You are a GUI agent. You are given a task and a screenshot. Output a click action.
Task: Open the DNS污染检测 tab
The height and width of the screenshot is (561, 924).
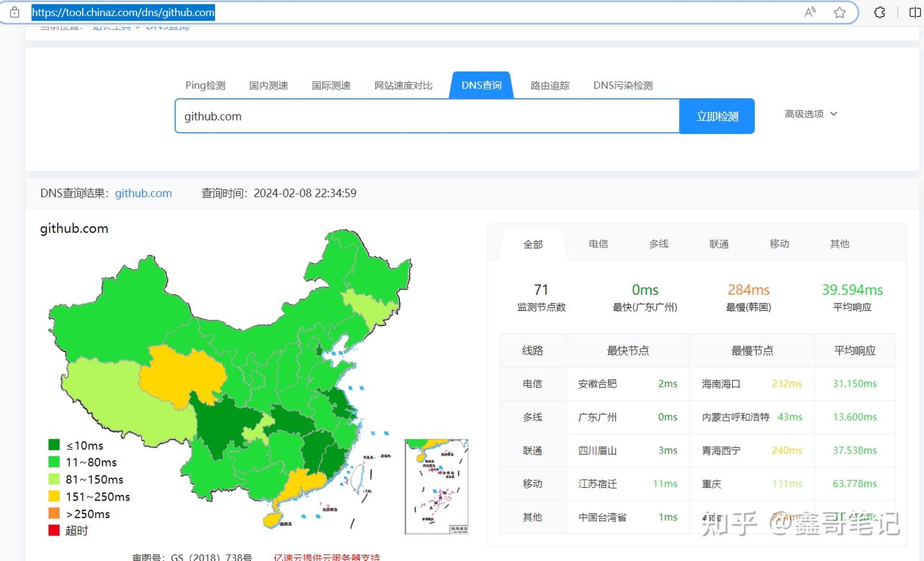tap(623, 85)
